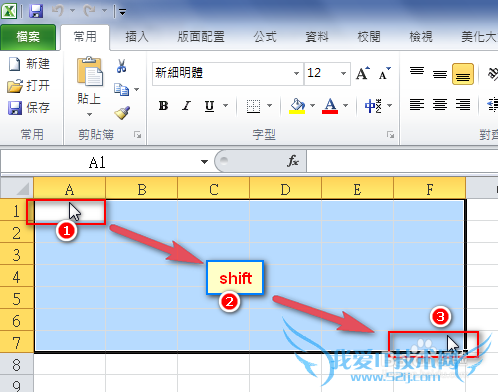Screen dimensions: 498x392
Task: Open the fill color dropdown arrow
Action: [312, 106]
